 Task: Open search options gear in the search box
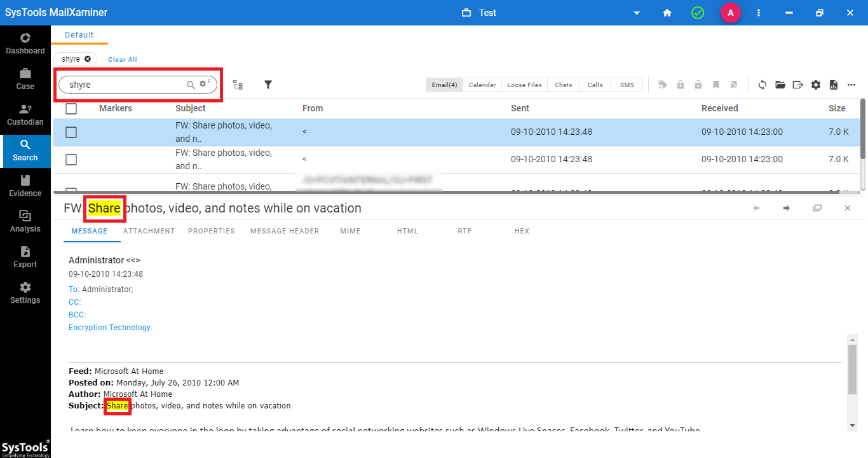pos(204,84)
